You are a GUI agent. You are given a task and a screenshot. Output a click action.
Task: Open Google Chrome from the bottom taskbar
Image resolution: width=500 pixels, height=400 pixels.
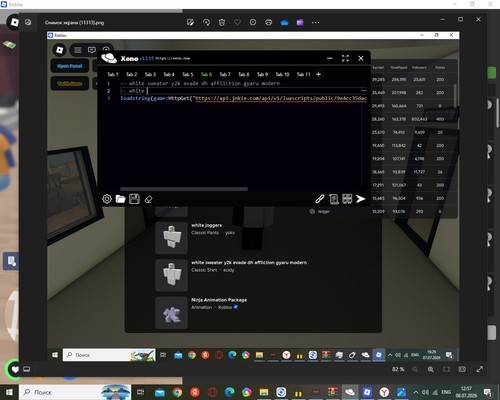point(177,392)
